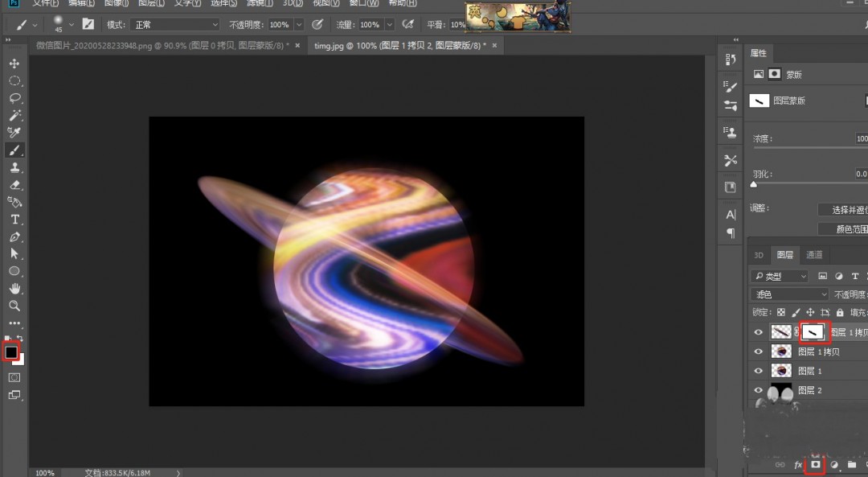The image size is (868, 477).
Task: Select the Brush tool in the toolbar
Action: tap(14, 150)
